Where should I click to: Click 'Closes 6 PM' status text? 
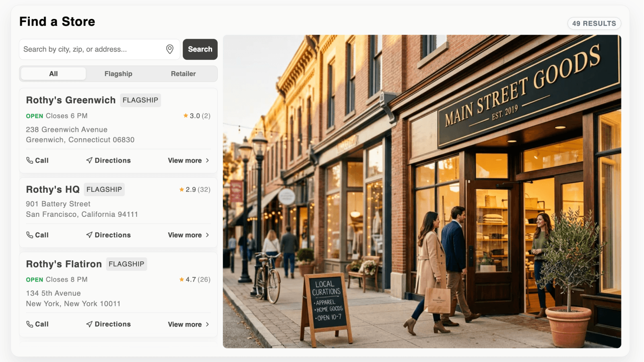click(66, 116)
